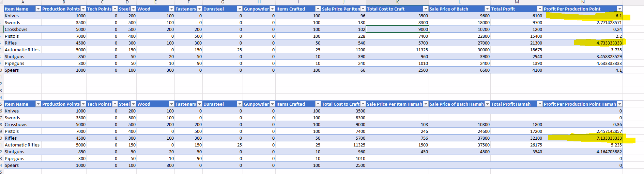Viewport: 644px width, 174px height.
Task: Click the yellow highlighted 7.133333333 cell
Action: click(583, 138)
